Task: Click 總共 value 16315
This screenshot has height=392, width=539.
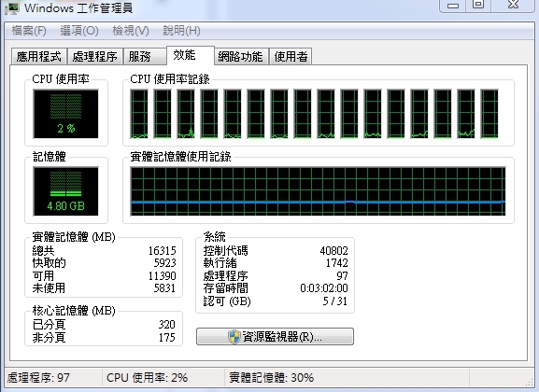Action: (162, 251)
